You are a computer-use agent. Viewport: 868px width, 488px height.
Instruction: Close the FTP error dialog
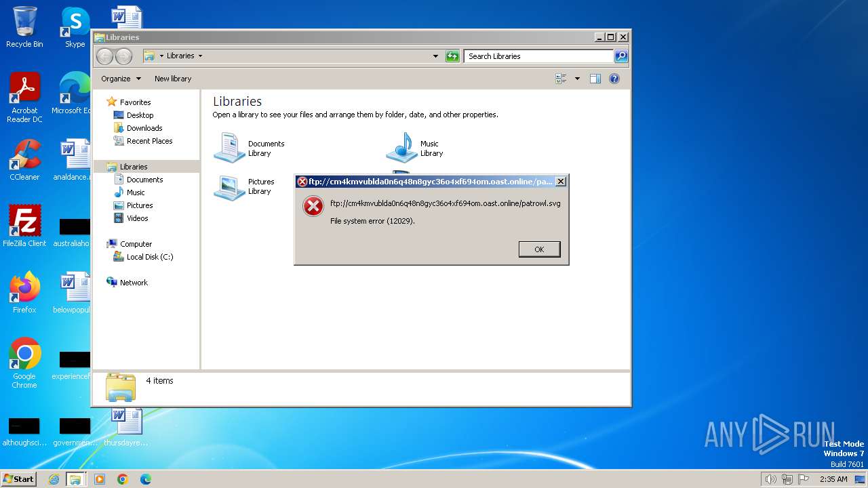click(560, 182)
